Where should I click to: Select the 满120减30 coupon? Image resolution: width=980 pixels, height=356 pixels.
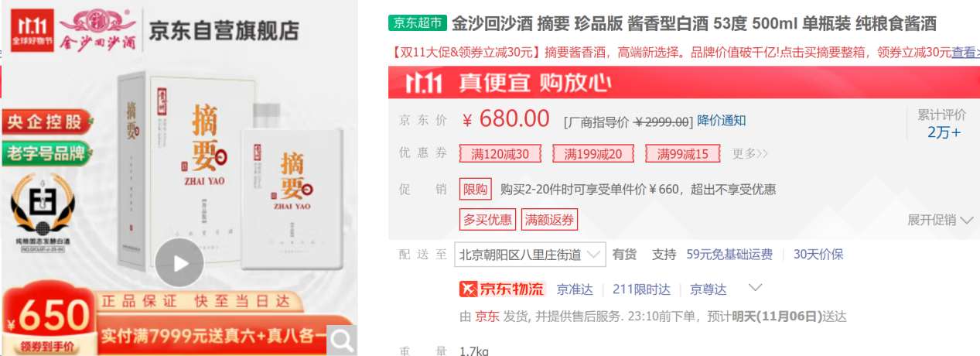pos(500,154)
